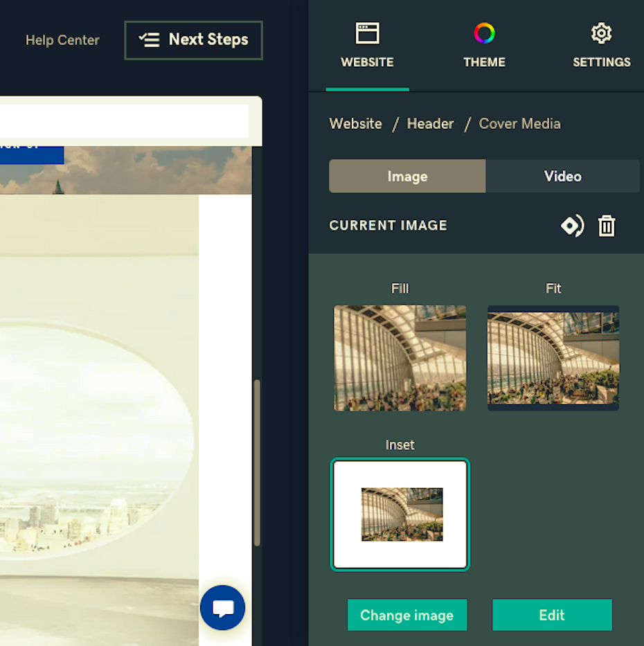
Task: Open the Help Center link
Action: click(x=62, y=40)
